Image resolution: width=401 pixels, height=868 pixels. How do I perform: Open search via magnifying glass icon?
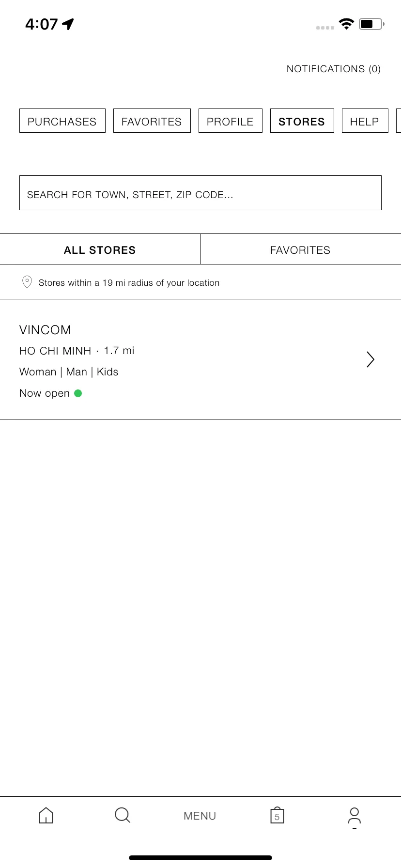pyautogui.click(x=123, y=815)
